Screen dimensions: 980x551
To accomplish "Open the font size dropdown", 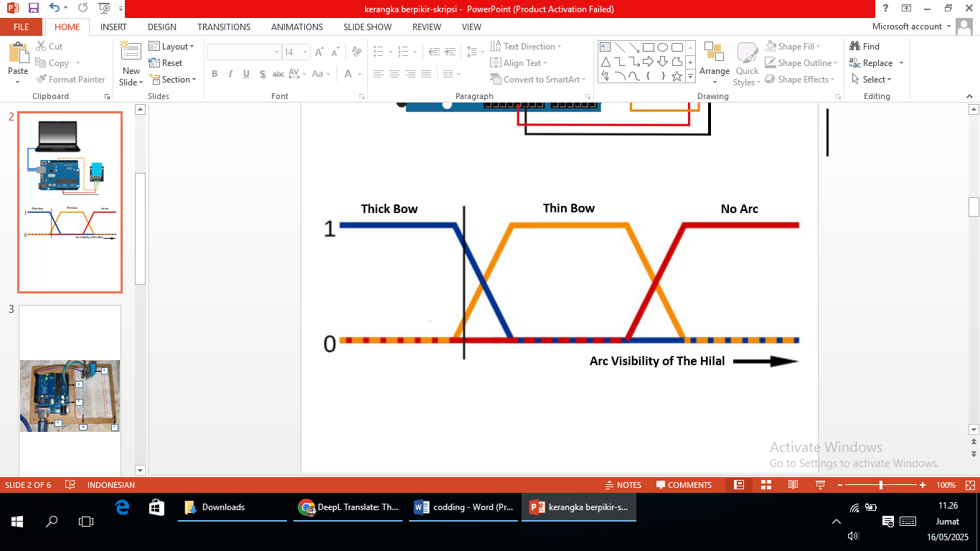I will [x=306, y=52].
